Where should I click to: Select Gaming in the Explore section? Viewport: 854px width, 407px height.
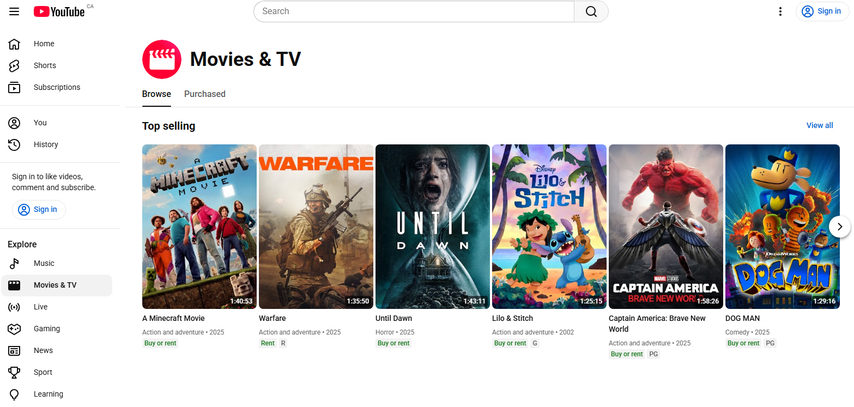coord(46,328)
